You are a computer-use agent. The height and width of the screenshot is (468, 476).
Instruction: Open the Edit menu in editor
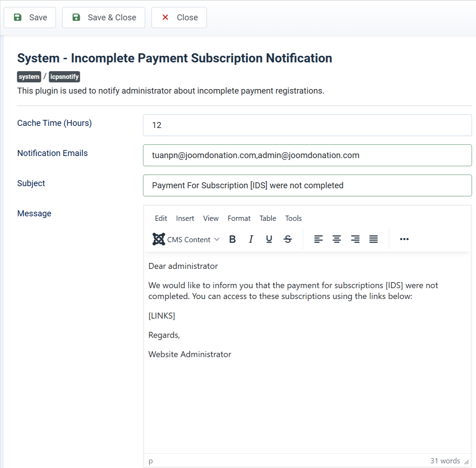tap(161, 218)
